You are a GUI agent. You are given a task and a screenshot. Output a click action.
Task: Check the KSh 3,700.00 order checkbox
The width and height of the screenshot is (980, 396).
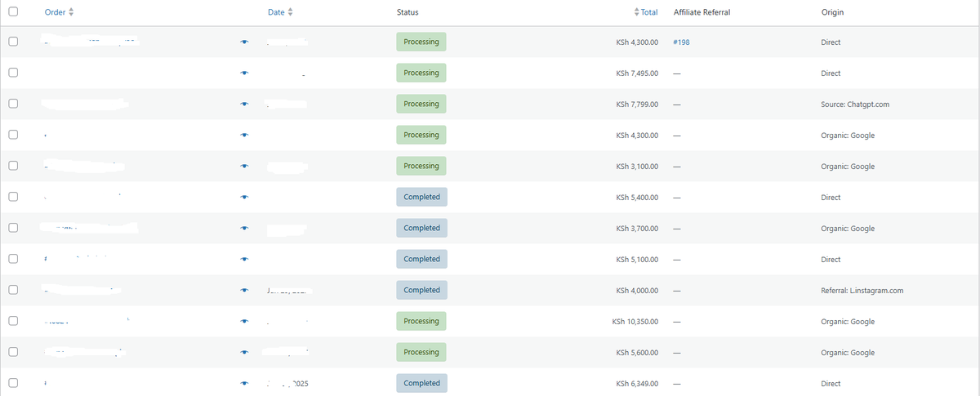click(x=12, y=227)
